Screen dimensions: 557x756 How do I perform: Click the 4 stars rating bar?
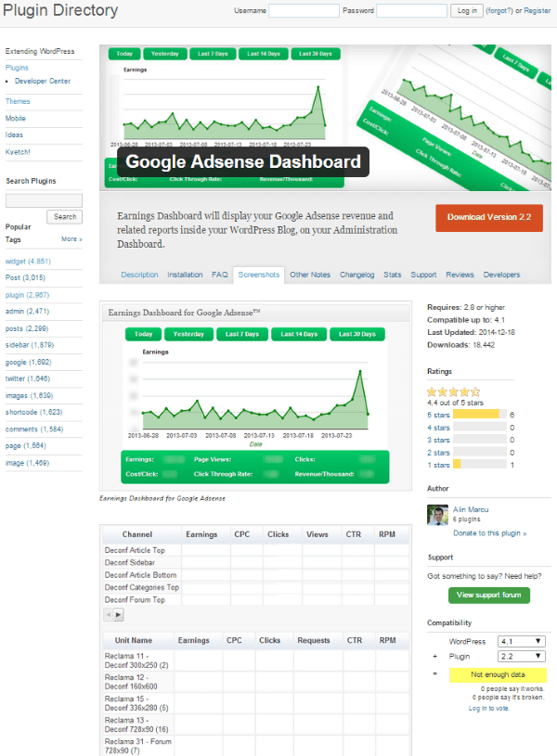[x=480, y=428]
